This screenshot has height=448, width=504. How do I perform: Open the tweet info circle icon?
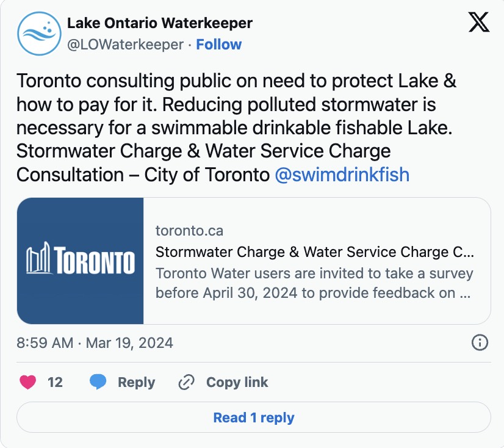point(480,342)
